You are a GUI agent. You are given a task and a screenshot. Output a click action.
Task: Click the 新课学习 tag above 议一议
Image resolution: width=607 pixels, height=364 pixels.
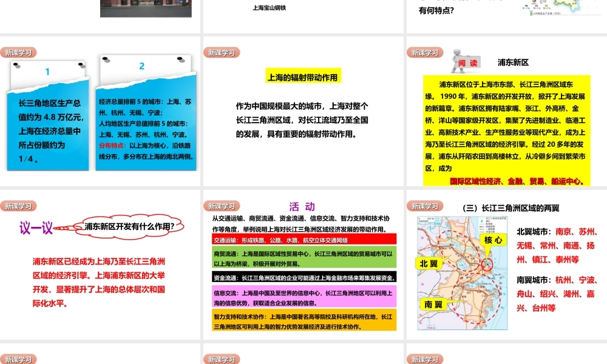pos(19,206)
